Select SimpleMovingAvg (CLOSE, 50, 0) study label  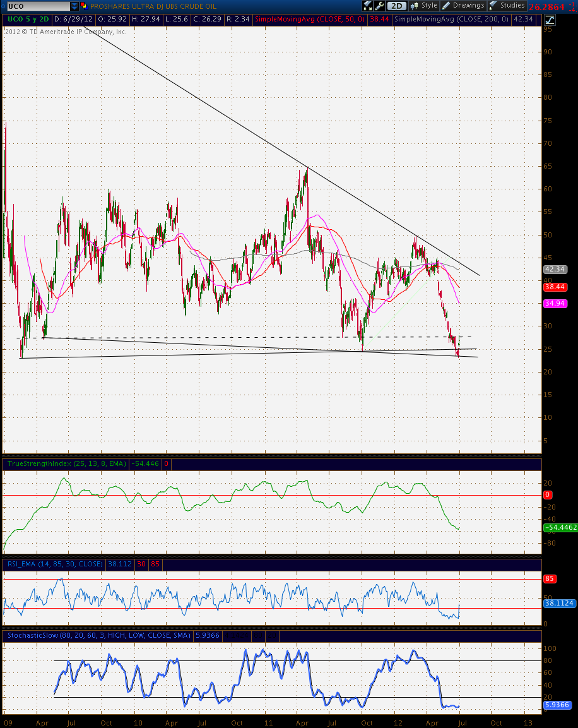pos(310,20)
